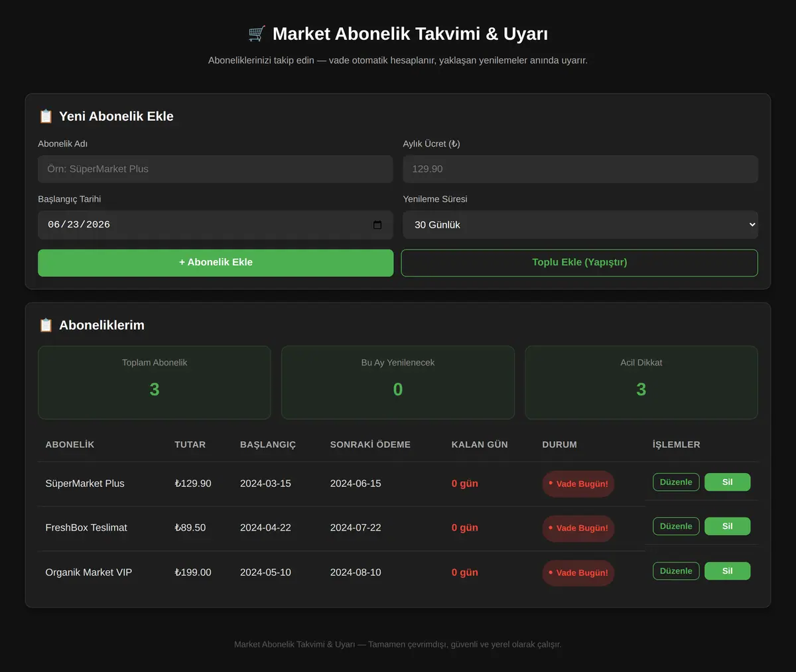Click the + Abonelik Ekle button
The image size is (796, 672).
[x=216, y=263]
